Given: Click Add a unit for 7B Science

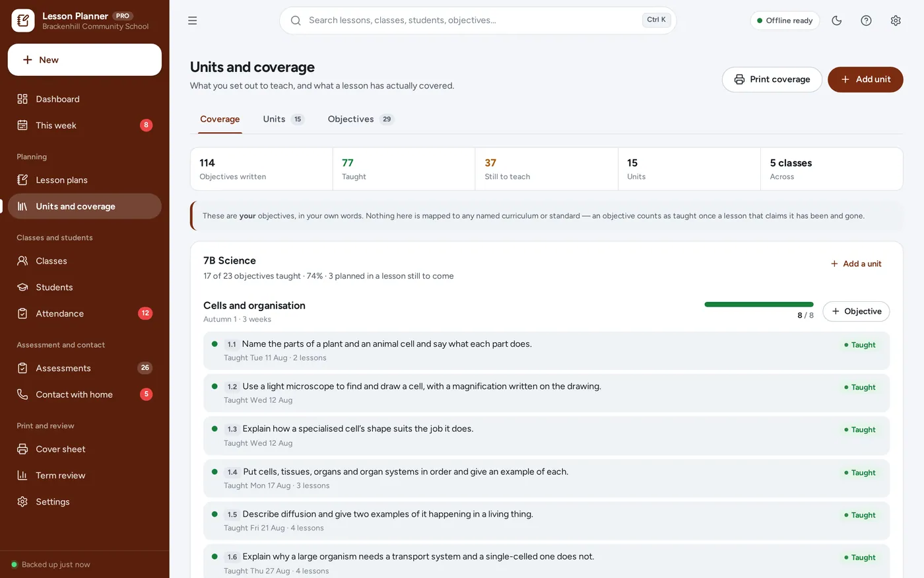Looking at the screenshot, I should (856, 264).
